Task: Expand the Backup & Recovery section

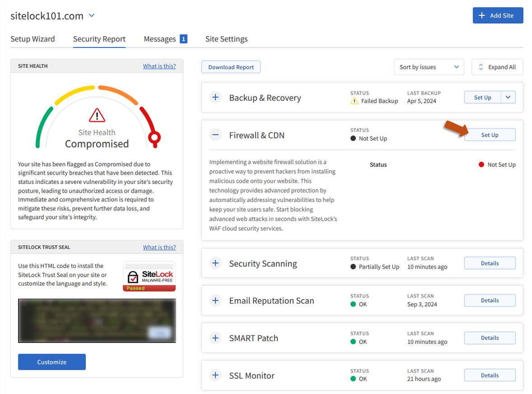Action: (216, 97)
